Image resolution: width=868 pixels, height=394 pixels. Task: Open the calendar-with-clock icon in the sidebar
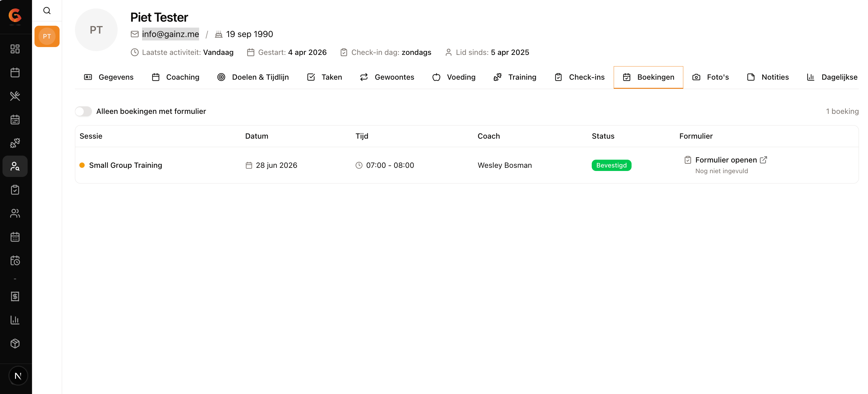click(x=15, y=261)
